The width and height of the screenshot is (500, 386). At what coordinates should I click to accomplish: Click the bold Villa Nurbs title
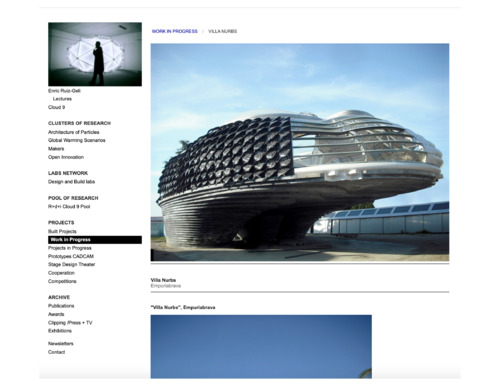point(163,280)
